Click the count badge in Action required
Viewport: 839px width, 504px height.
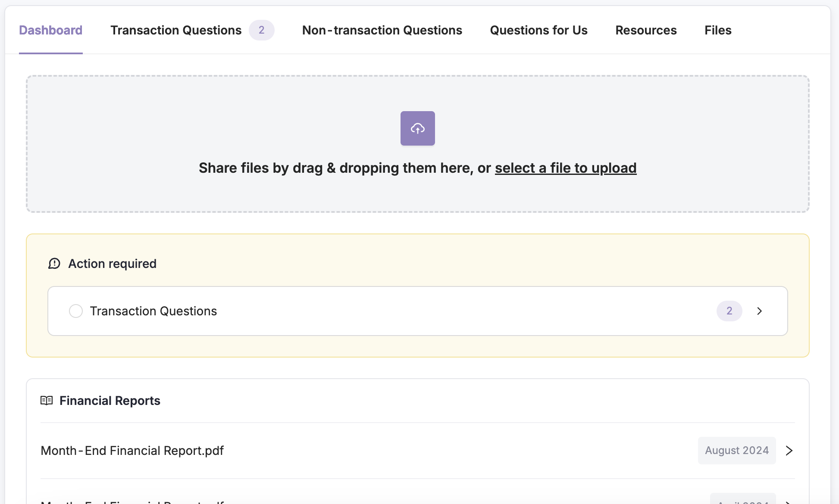729,311
